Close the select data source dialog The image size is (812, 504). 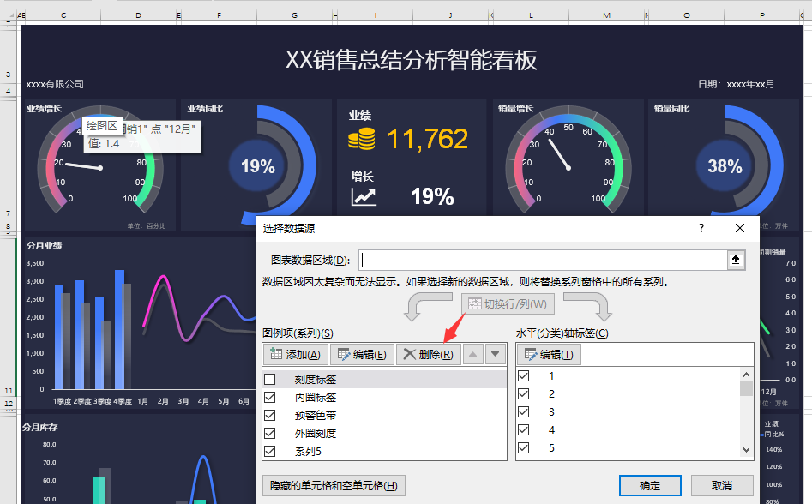tap(739, 228)
